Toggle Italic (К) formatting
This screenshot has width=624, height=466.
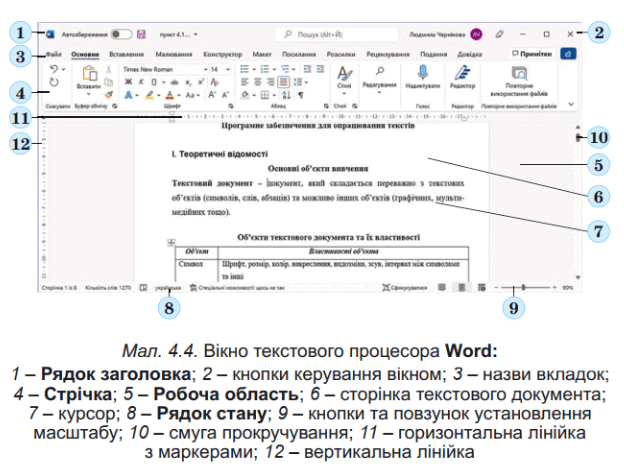click(141, 82)
